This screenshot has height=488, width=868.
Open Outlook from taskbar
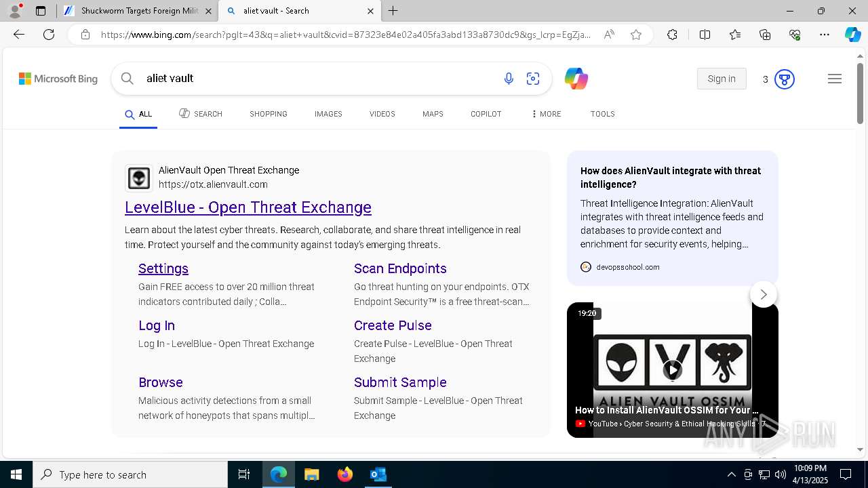(378, 474)
